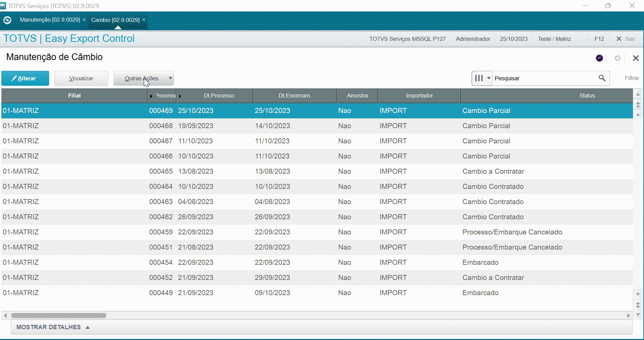Close the Manutenção de Câmbio window
This screenshot has width=644, height=340.
tap(636, 58)
